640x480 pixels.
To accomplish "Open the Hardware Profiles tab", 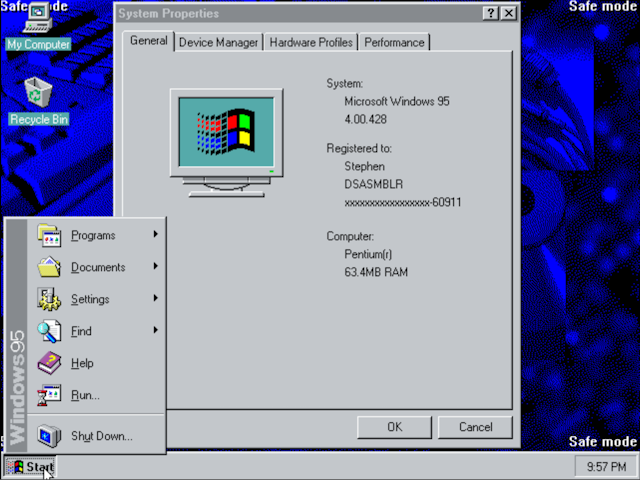I will point(311,42).
